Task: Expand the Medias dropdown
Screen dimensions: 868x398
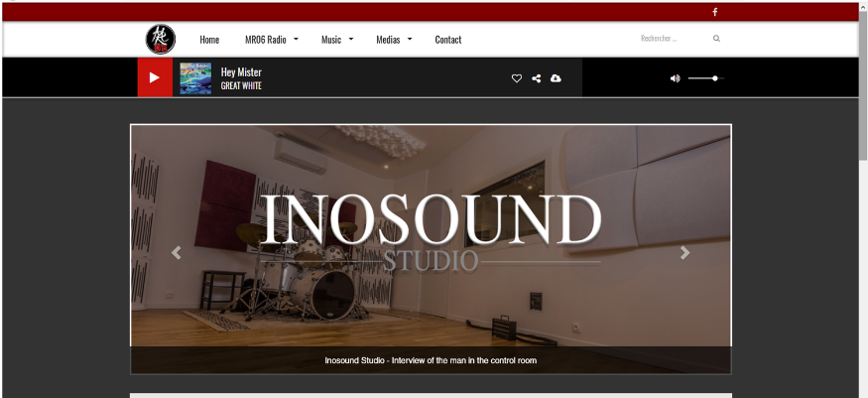Action: pyautogui.click(x=394, y=40)
